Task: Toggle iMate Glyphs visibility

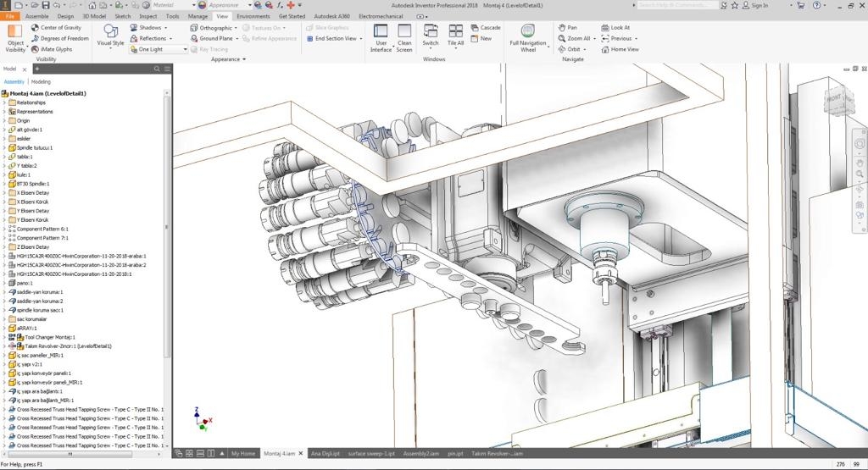Action: pos(52,49)
